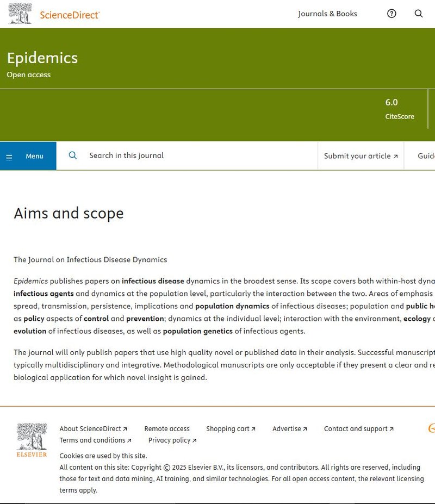This screenshot has height=504, width=435.
Task: Click the Elsevier tree logo in the footer
Action: click(x=31, y=438)
